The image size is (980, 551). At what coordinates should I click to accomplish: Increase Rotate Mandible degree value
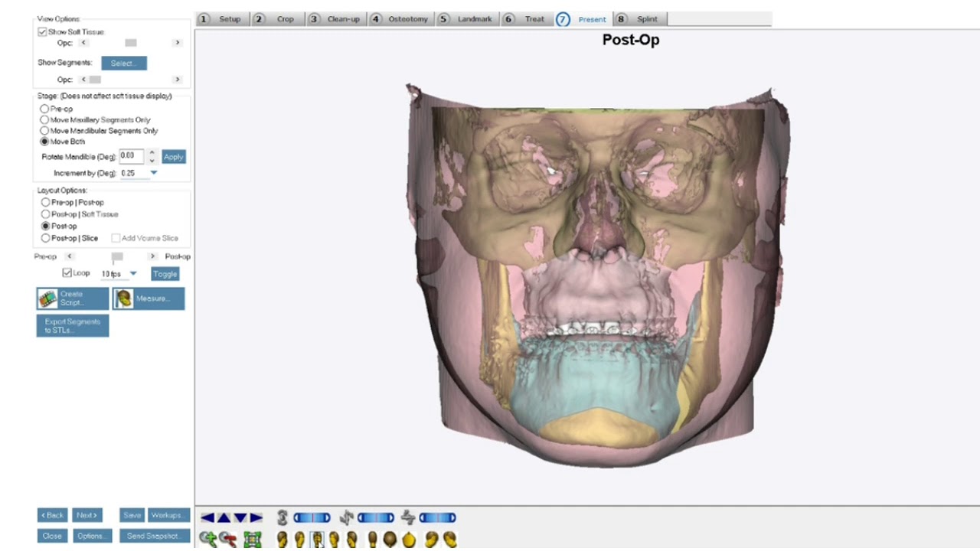coord(152,153)
